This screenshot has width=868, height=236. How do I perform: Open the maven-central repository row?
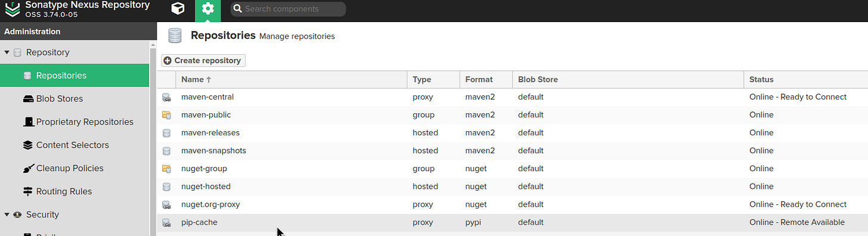point(513,97)
